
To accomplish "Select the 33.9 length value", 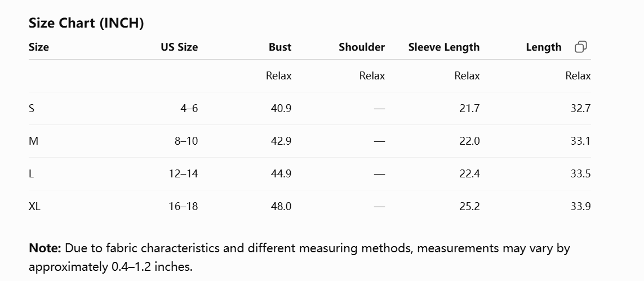I will pos(581,206).
